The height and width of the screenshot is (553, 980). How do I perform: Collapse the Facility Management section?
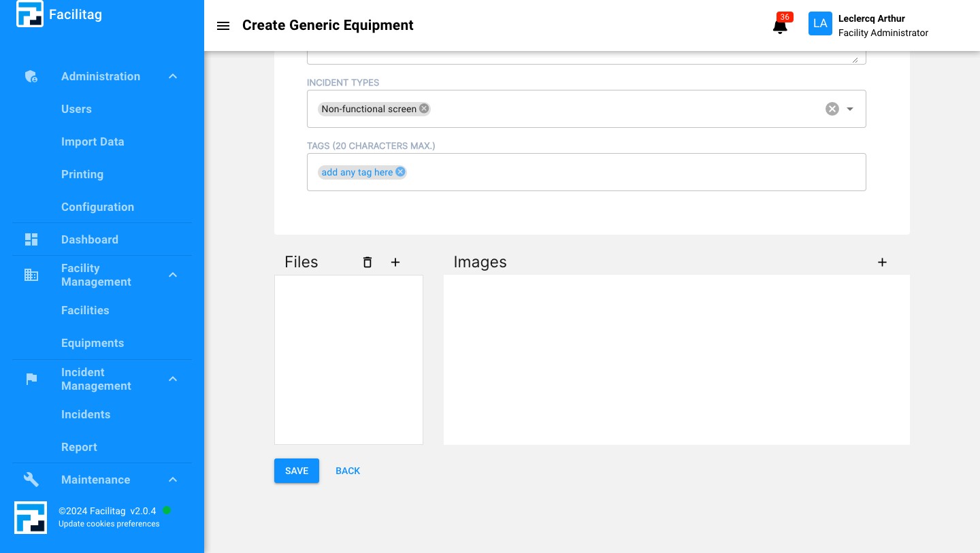tap(173, 275)
